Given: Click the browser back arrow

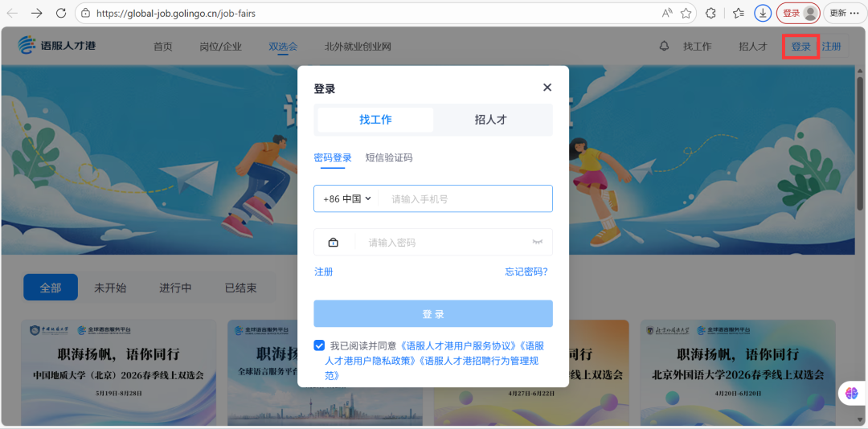Looking at the screenshot, I should click(11, 14).
